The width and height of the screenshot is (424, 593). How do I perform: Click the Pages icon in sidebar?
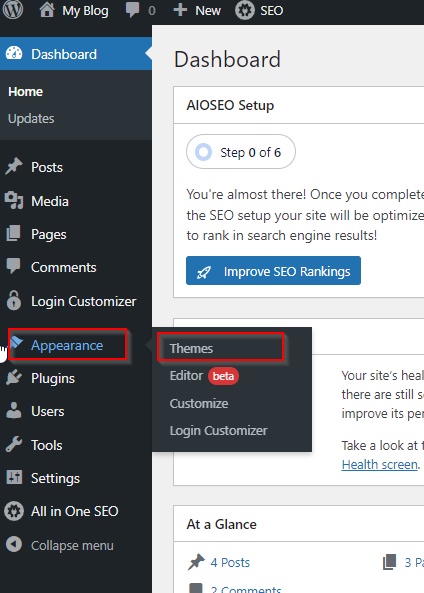pos(14,234)
